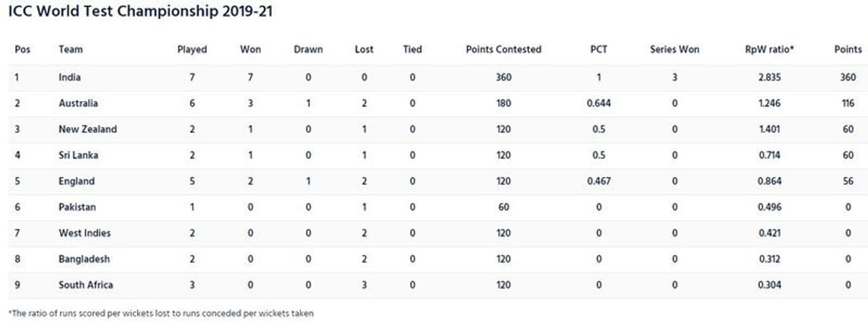868x322 pixels.
Task: Select the Played column header
Action: click(x=192, y=49)
